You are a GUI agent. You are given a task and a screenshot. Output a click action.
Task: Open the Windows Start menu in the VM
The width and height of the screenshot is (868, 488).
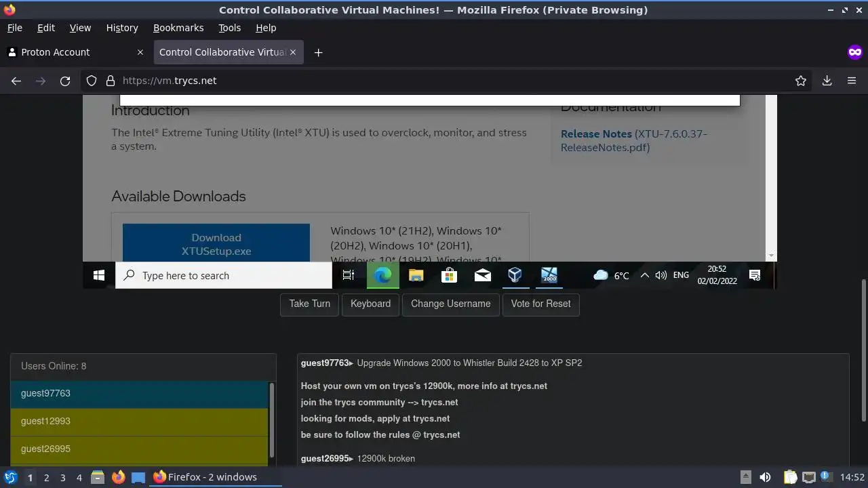(x=99, y=275)
